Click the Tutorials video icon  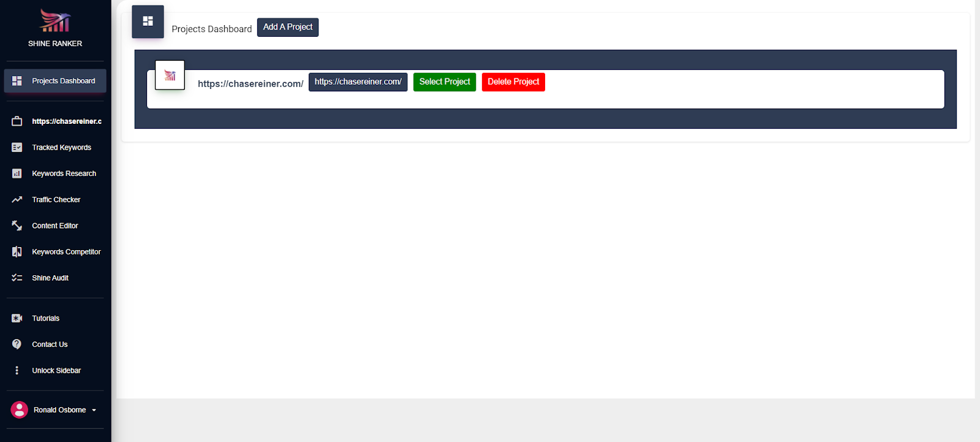17,318
